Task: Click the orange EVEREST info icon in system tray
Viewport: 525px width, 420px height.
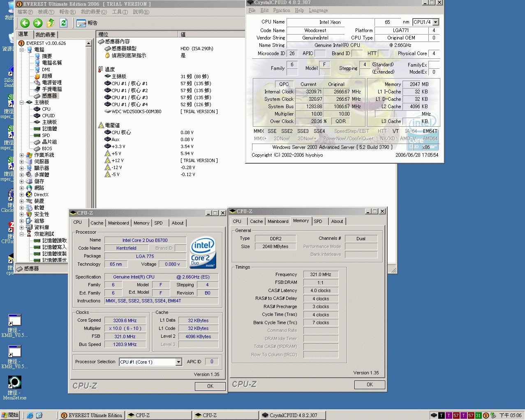Action: click(x=486, y=415)
